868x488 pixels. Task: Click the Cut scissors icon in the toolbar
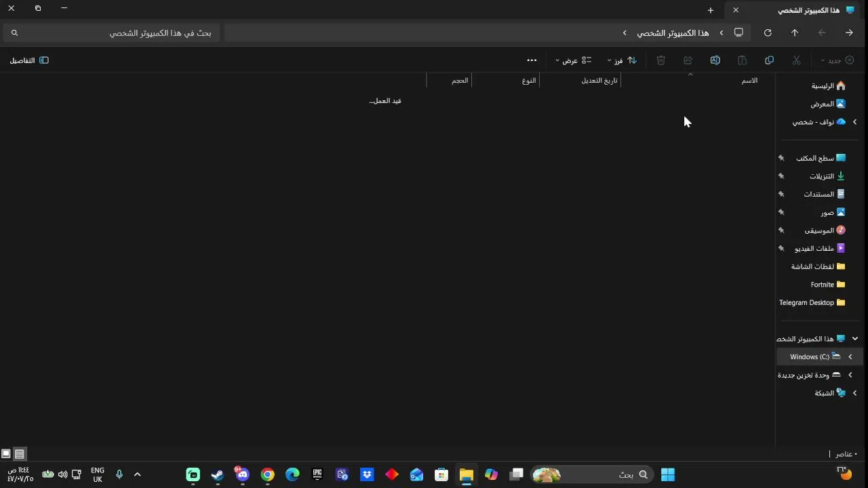[796, 60]
